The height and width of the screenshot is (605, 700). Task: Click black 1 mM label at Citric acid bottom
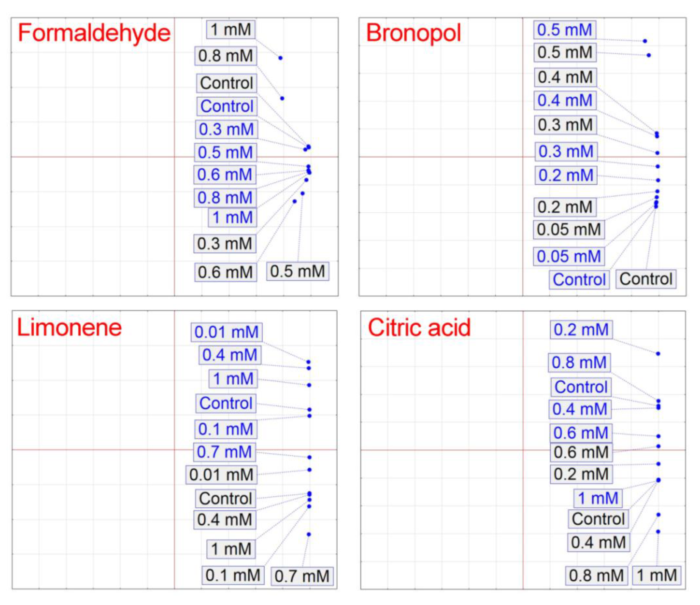[656, 575]
